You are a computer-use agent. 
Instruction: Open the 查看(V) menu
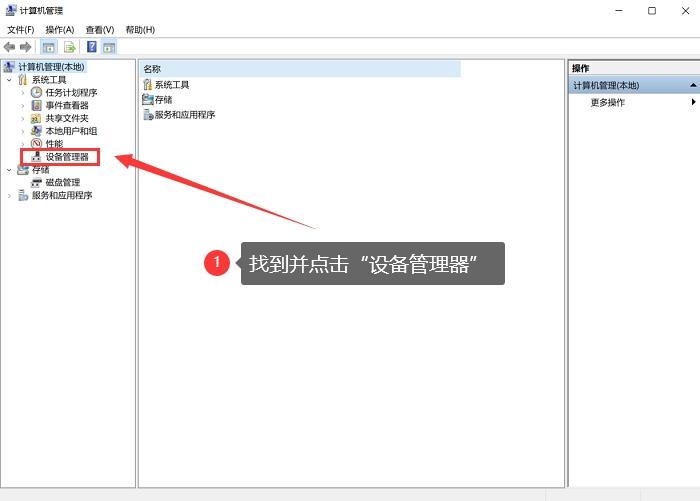pyautogui.click(x=100, y=29)
